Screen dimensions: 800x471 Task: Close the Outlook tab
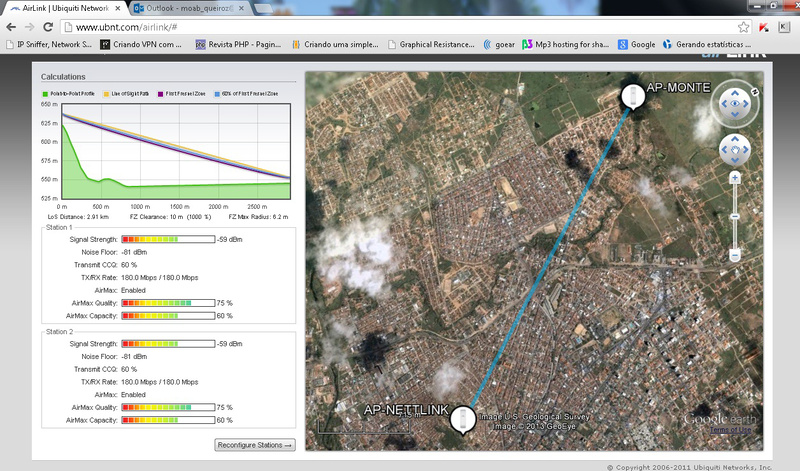pyautogui.click(x=243, y=8)
